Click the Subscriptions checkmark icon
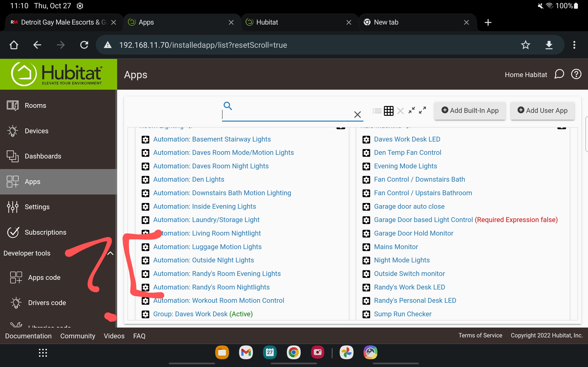The width and height of the screenshot is (588, 367). 13,232
